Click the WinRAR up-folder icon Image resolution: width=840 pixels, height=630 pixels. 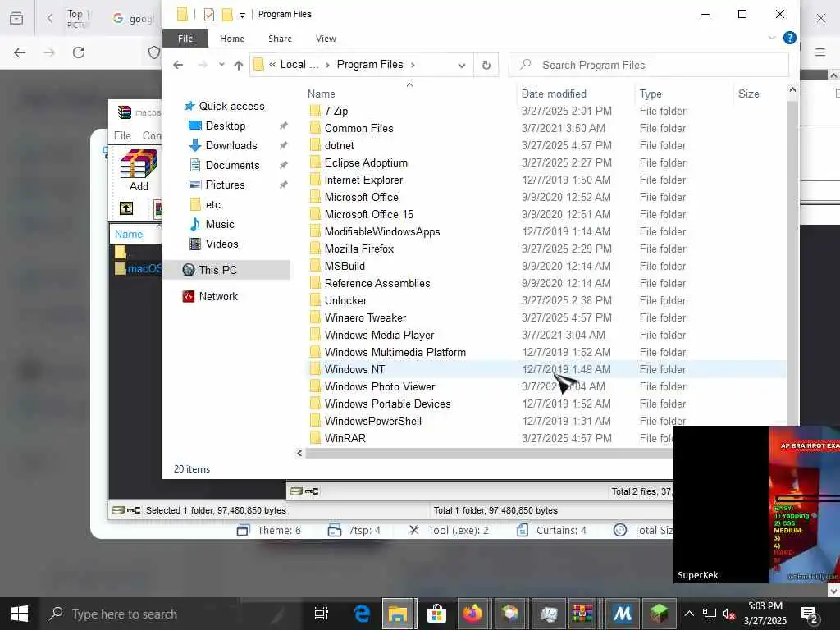tap(126, 208)
